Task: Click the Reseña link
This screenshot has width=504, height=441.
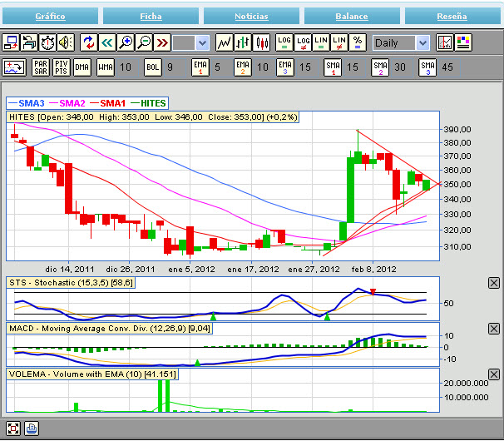Action: pos(452,17)
